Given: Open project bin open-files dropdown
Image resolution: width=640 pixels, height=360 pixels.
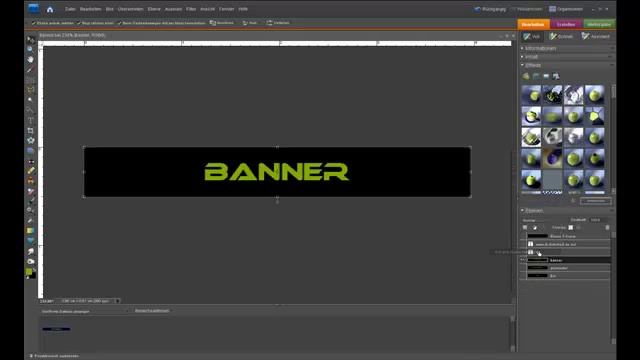Looking at the screenshot, I should [x=85, y=311].
